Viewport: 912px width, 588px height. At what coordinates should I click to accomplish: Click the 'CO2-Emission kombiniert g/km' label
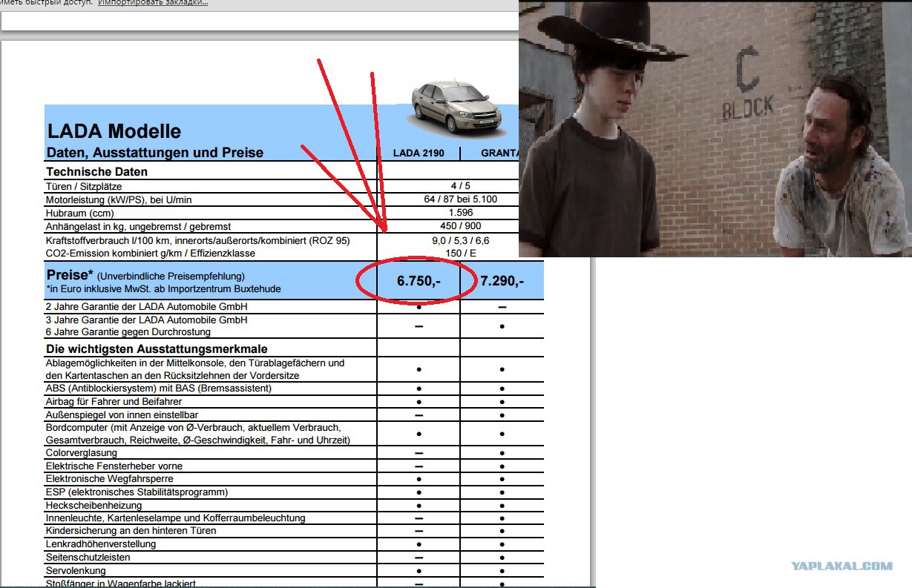coord(150,254)
